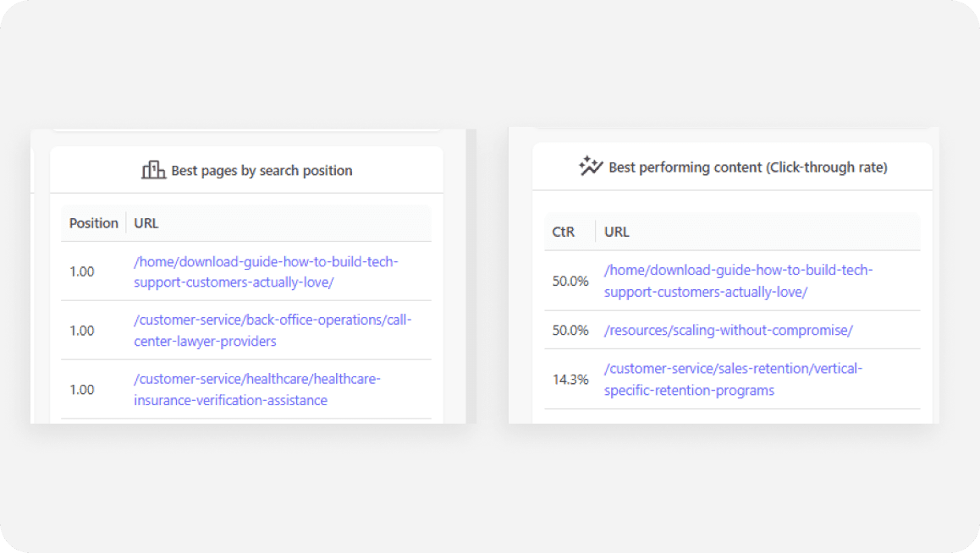
Task: Open download-guide link in search position table
Action: coord(266,271)
